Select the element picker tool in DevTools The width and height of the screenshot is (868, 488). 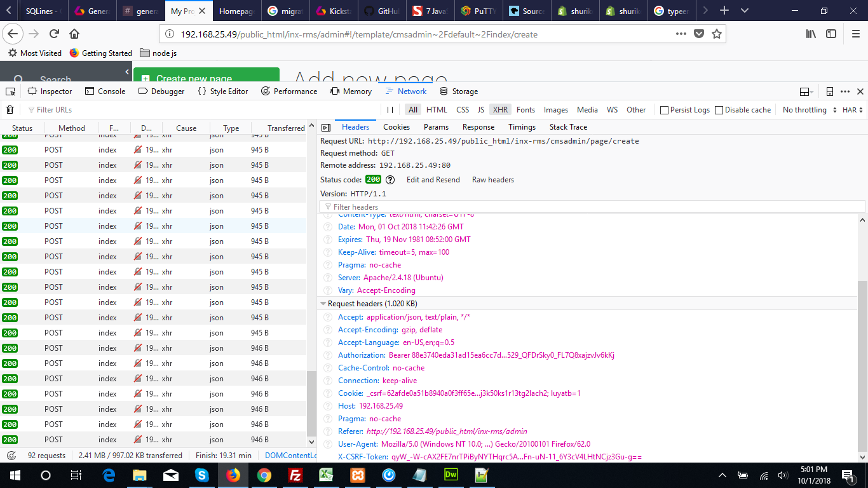pos(10,91)
